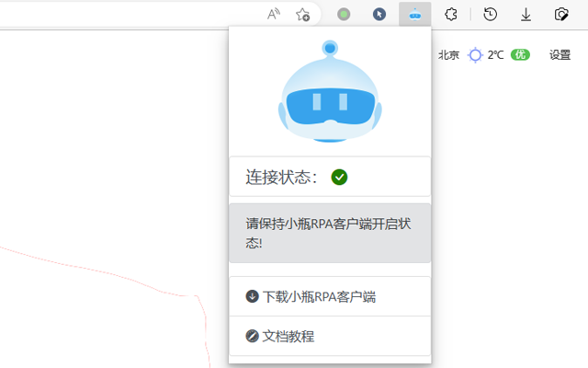Click the 北京 city label
The image size is (588, 368).
pyautogui.click(x=448, y=55)
